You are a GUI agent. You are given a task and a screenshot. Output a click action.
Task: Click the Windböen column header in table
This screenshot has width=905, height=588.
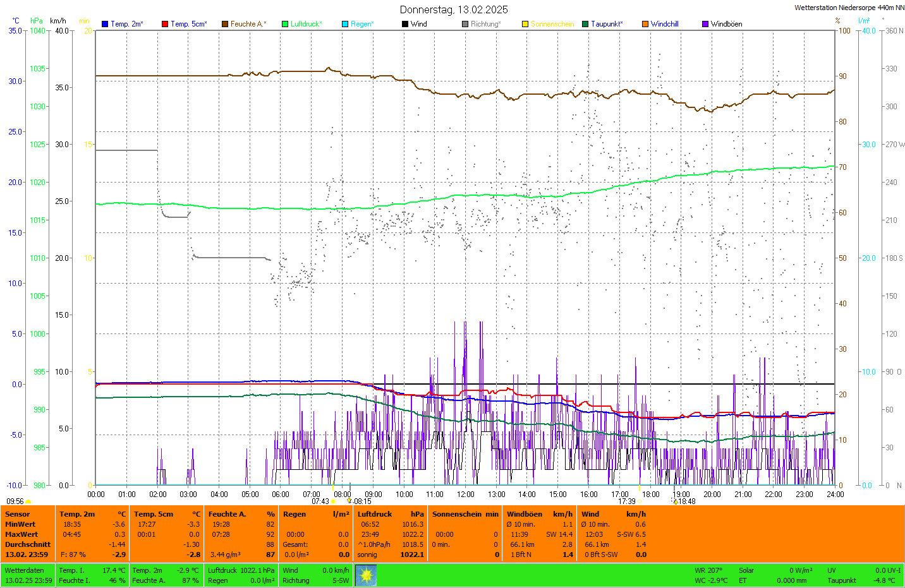(525, 514)
